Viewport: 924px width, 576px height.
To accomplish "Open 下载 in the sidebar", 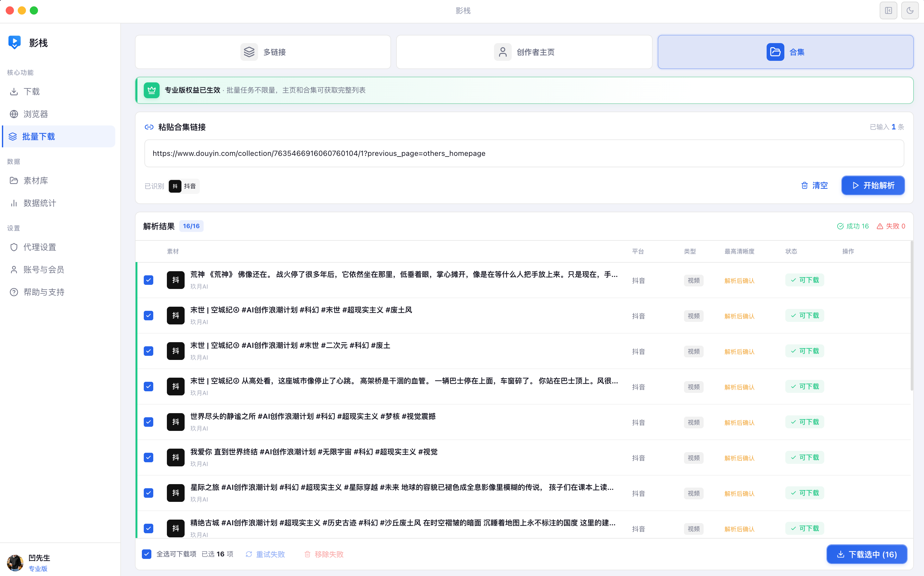I will click(x=59, y=92).
